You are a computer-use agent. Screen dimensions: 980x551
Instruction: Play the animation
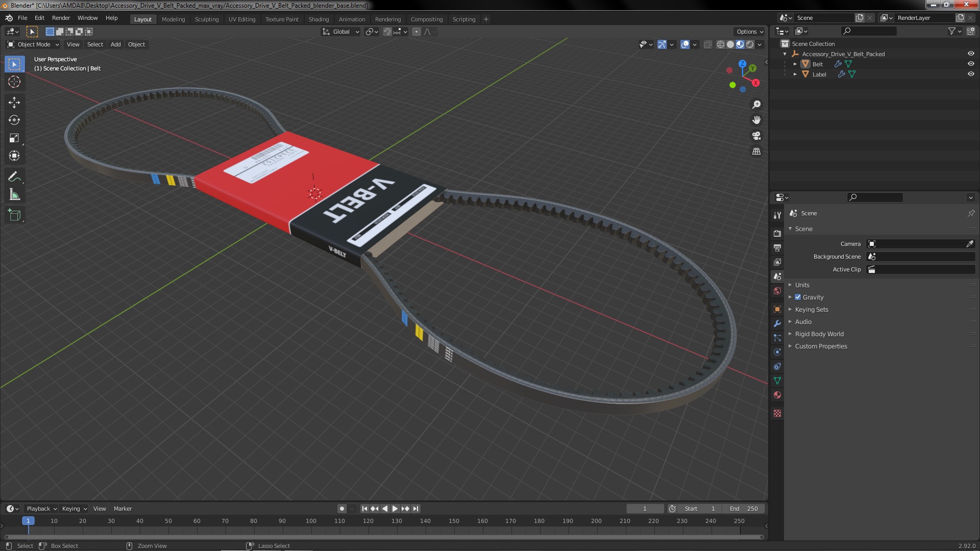pos(395,509)
